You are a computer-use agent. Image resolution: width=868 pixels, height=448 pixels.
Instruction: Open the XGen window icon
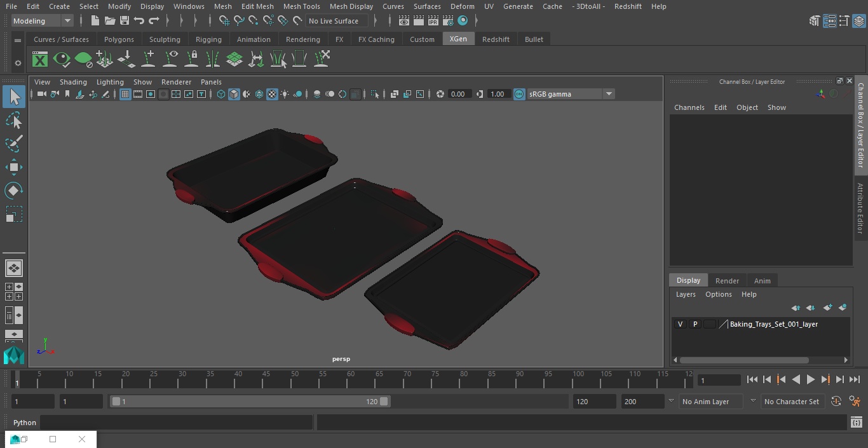coord(40,60)
